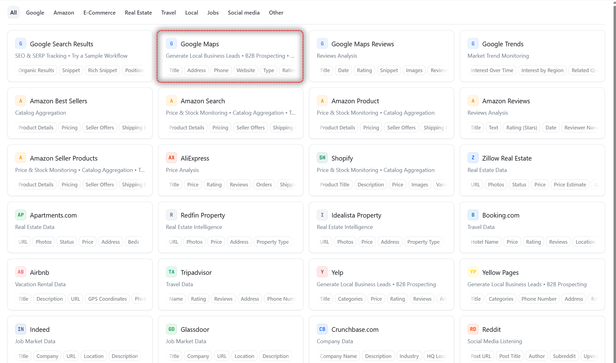Click the Google Maps card icon
This screenshot has height=363, width=616.
click(171, 44)
